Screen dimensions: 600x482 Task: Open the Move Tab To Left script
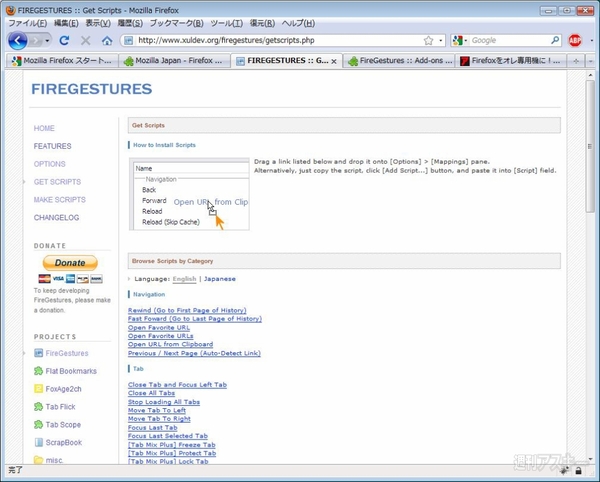coord(157,410)
